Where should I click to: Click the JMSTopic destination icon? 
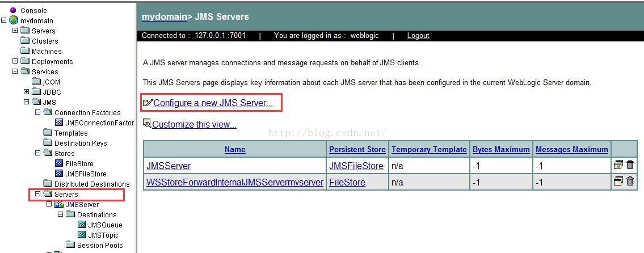(82, 235)
